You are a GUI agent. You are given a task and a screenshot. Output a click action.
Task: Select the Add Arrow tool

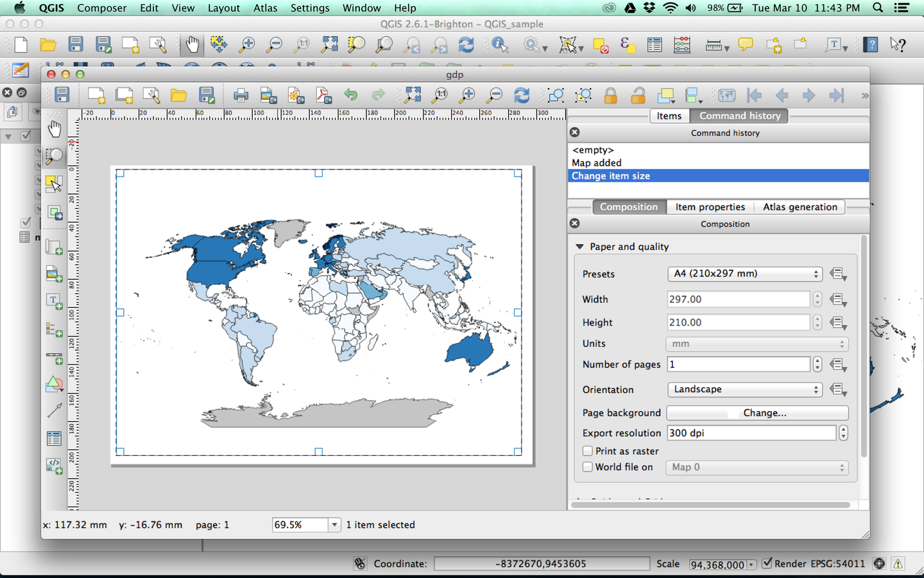pyautogui.click(x=54, y=410)
